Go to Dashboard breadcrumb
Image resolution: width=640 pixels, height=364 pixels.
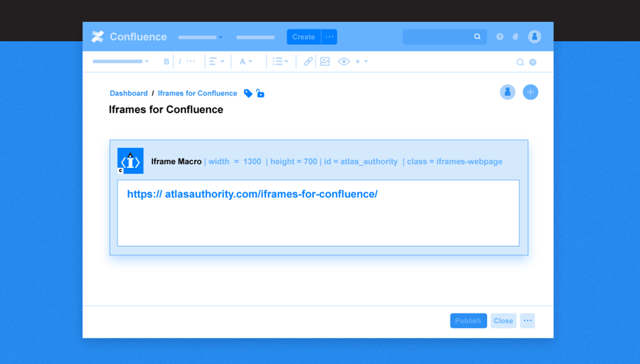pyautogui.click(x=129, y=93)
